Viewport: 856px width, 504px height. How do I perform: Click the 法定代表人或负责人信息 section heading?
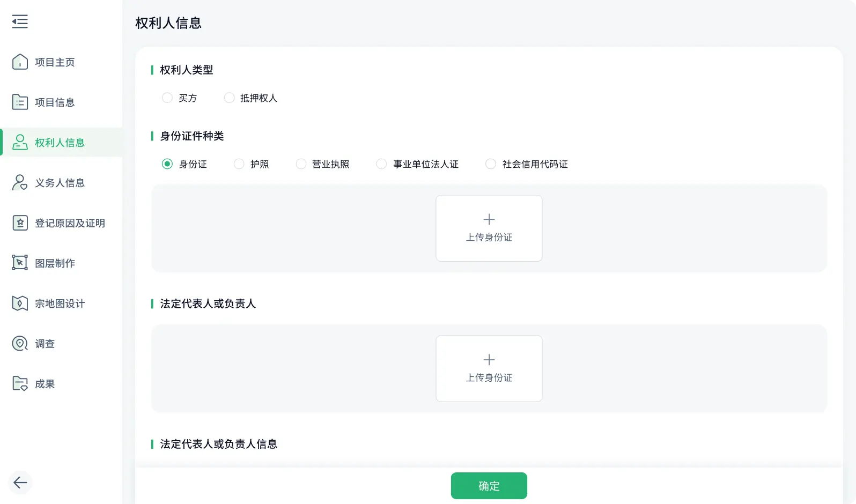point(219,444)
